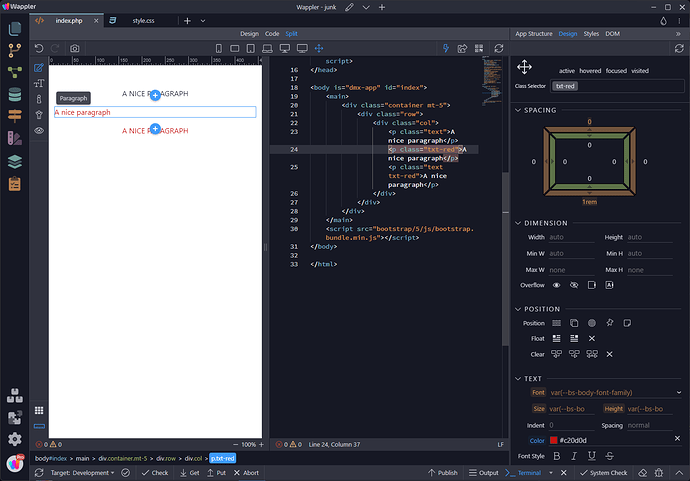Click the pencil icon next to project name
This screenshot has width=690, height=481.
click(x=349, y=7)
